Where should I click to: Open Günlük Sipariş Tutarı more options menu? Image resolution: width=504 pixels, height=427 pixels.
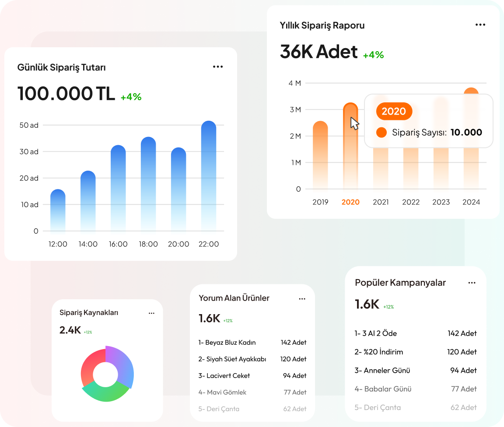pyautogui.click(x=217, y=67)
